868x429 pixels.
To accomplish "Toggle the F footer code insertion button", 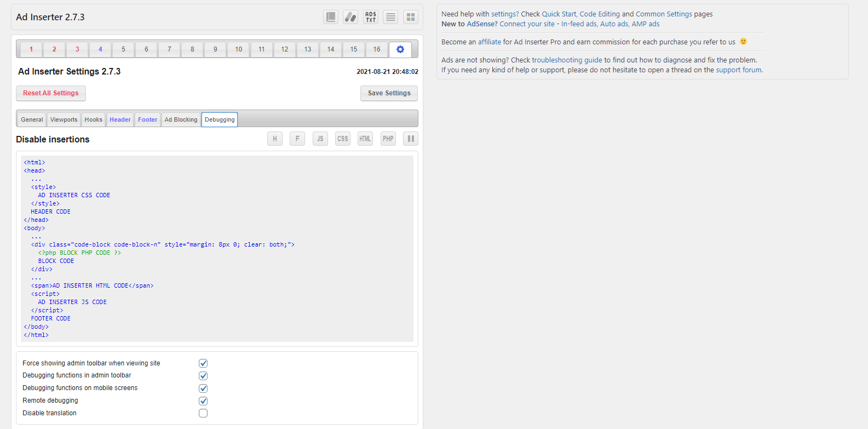I will point(297,139).
